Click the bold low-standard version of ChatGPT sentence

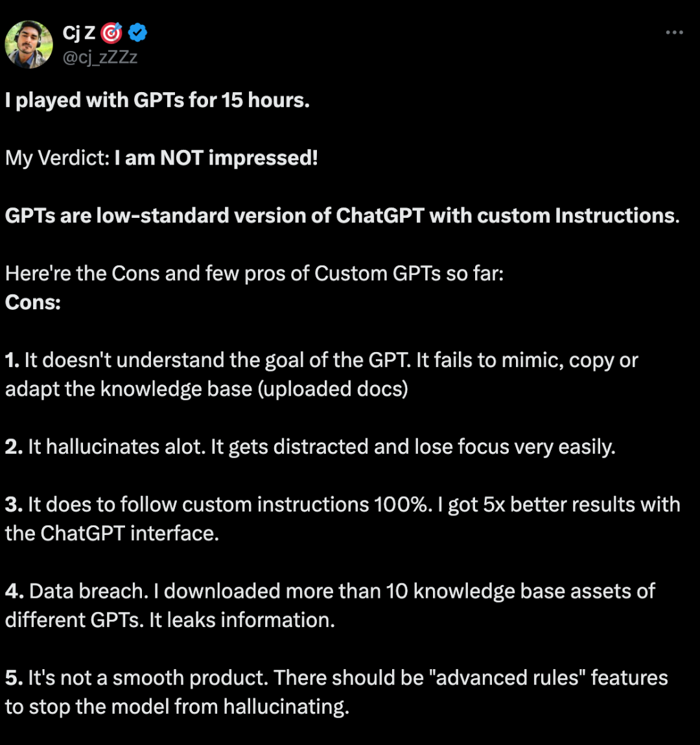[342, 216]
